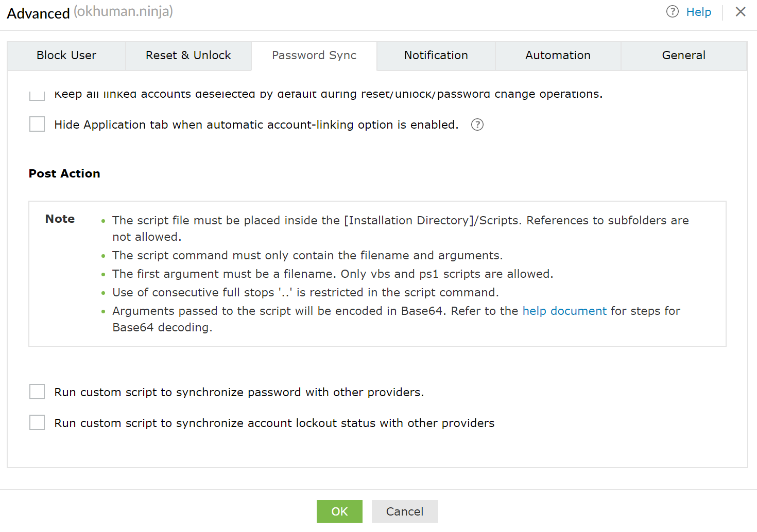Close the Advanced dialog with the X
Image resolution: width=757 pixels, height=532 pixels.
pyautogui.click(x=740, y=12)
